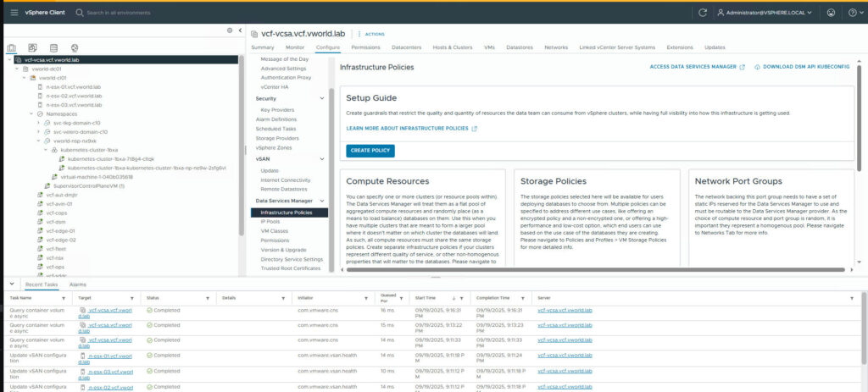868x392 pixels.
Task: Collapse the Data Services Manager section
Action: click(x=322, y=201)
